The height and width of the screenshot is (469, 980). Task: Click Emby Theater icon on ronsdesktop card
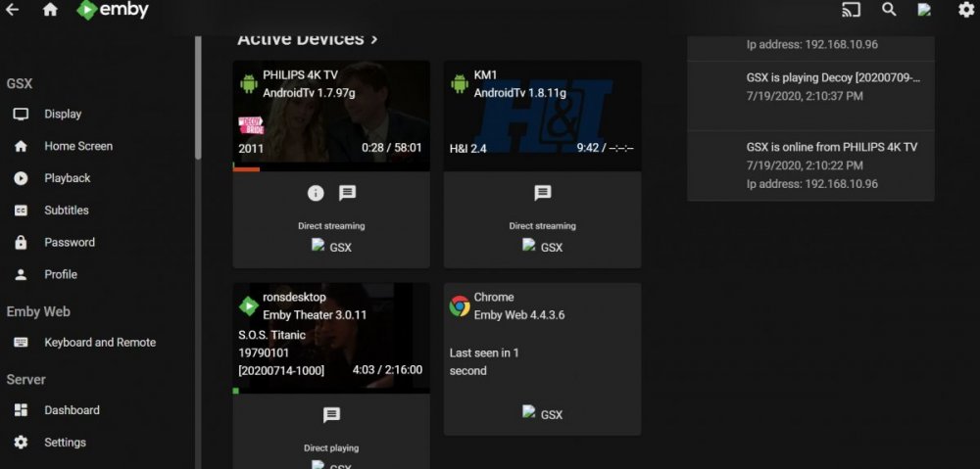[249, 306]
